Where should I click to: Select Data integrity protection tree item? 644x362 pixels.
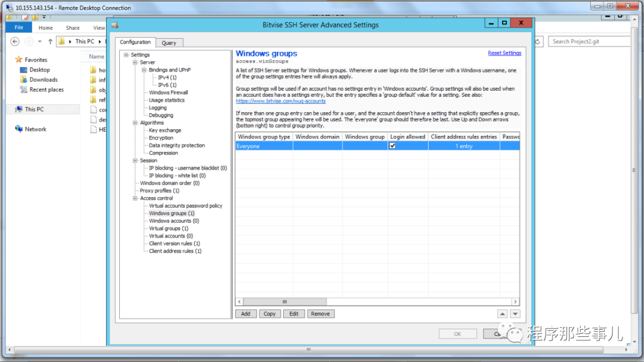pos(177,146)
